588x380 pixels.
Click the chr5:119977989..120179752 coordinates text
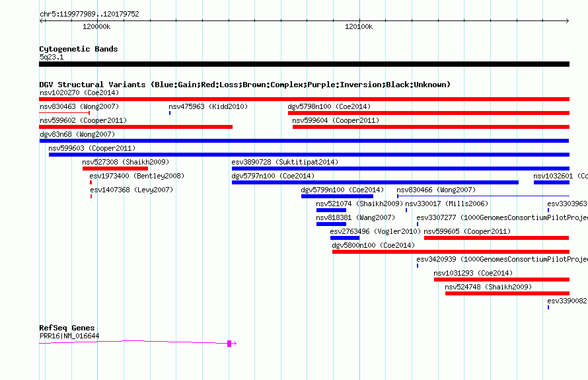[89, 15]
